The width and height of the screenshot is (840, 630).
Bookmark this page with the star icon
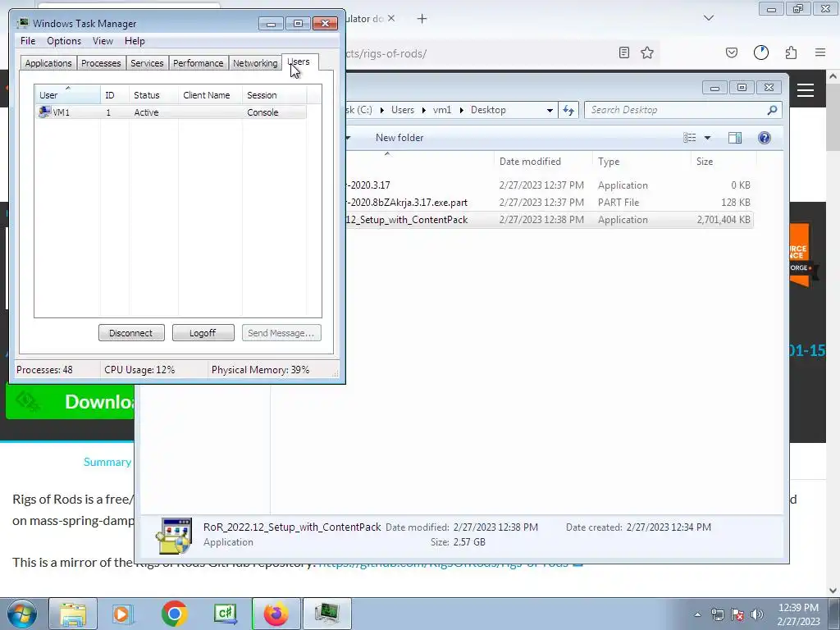point(647,52)
